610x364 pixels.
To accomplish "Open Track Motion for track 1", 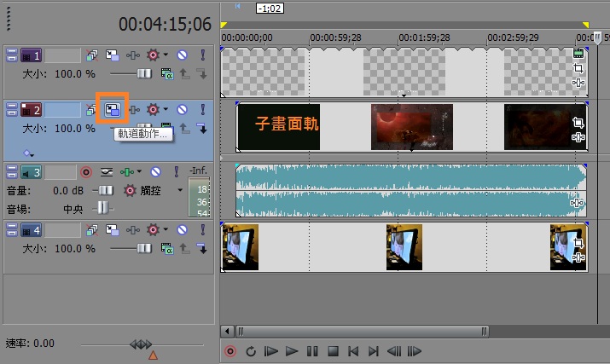I will pyautogui.click(x=113, y=55).
